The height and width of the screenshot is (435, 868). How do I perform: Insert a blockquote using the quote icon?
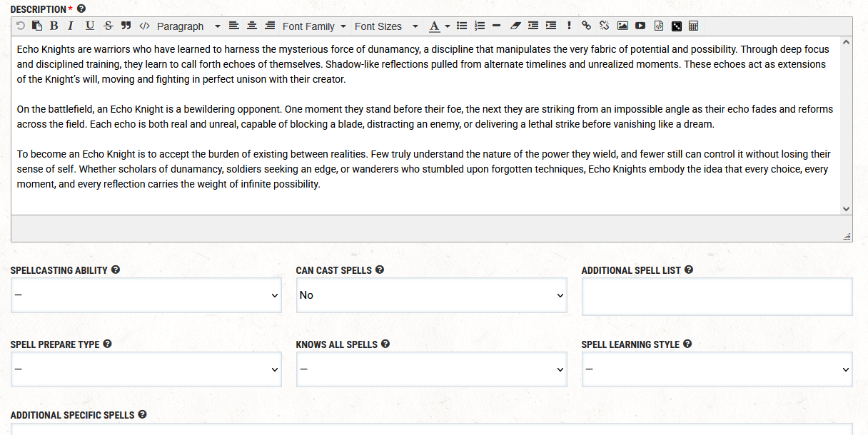[126, 26]
